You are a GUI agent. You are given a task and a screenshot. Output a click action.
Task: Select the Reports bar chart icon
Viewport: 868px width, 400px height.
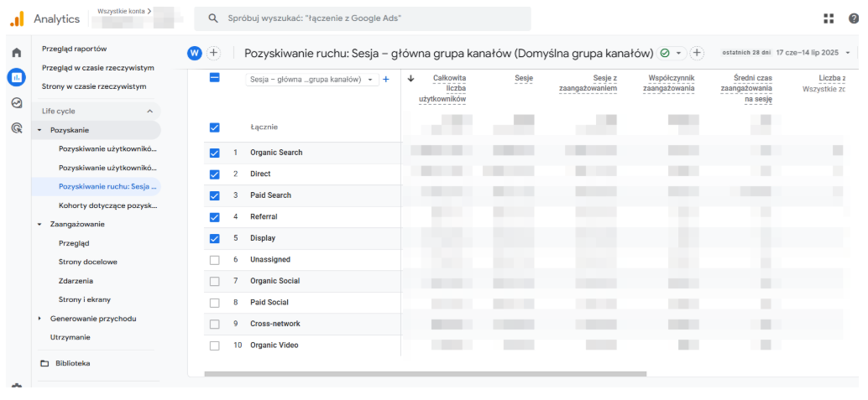click(x=17, y=77)
